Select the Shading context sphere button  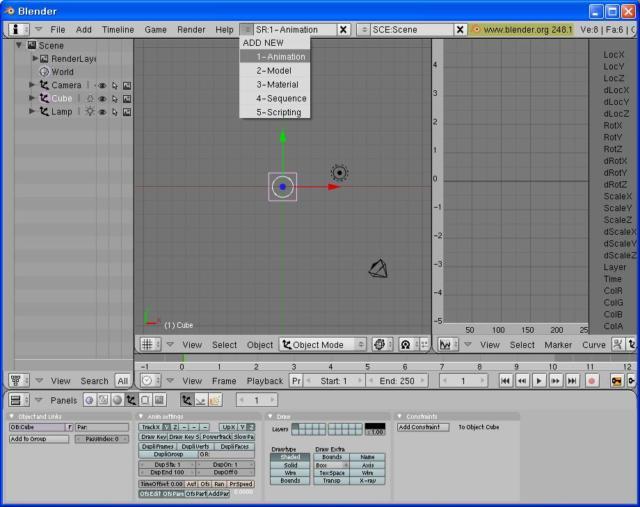coord(117,400)
